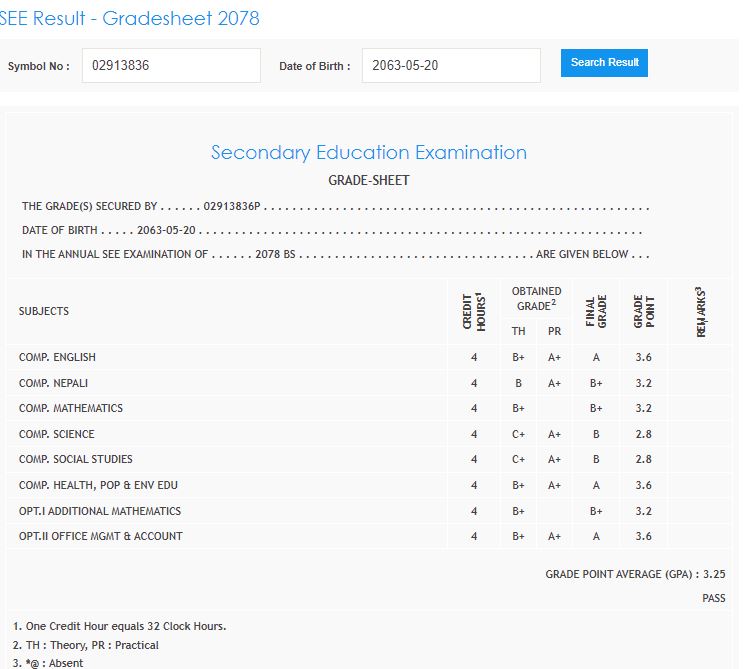Image resolution: width=749 pixels, height=669 pixels.
Task: Click the REMARKS column header
Action: click(x=701, y=311)
